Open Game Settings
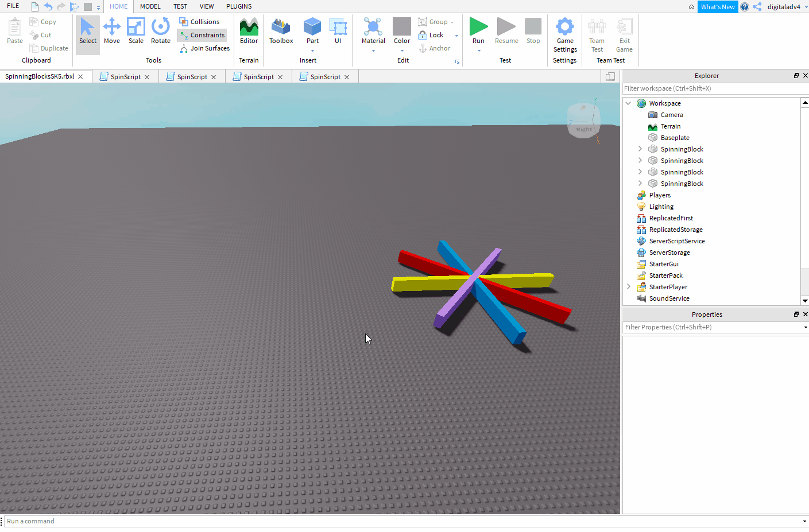 565,34
